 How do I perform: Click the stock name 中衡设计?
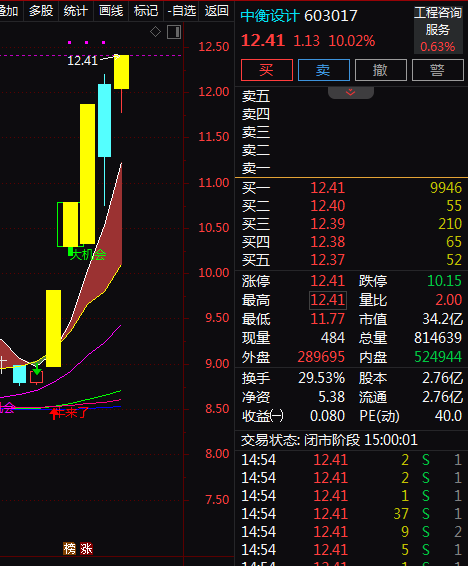coord(270,16)
